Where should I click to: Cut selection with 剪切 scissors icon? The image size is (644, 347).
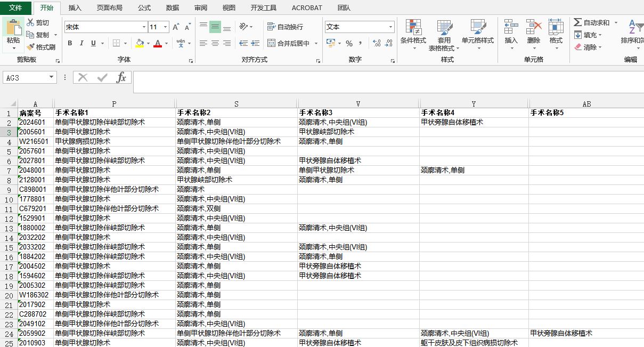point(38,22)
